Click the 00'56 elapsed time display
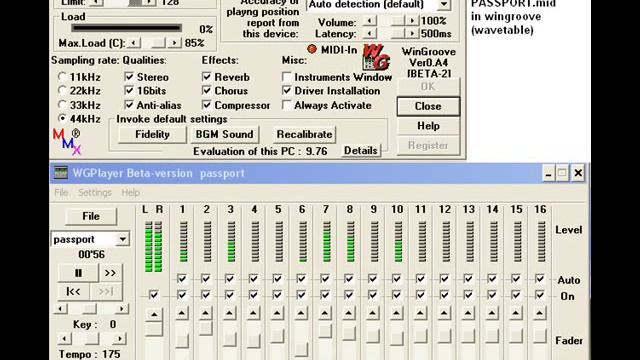 91,254
